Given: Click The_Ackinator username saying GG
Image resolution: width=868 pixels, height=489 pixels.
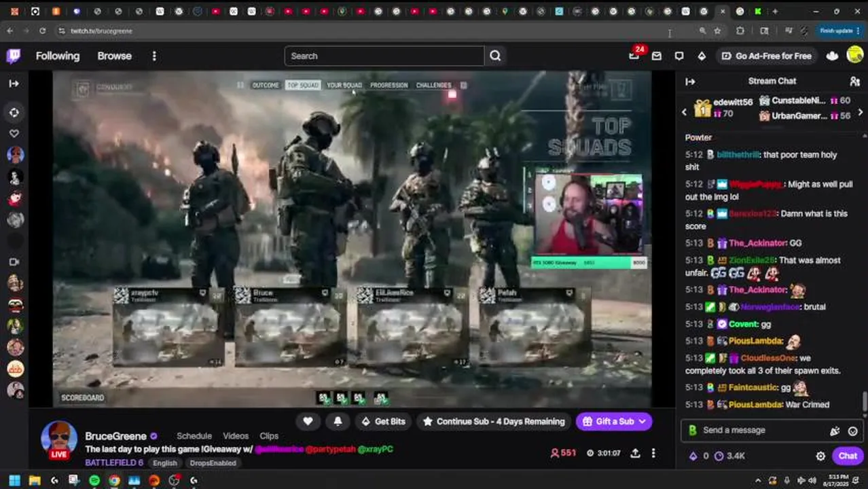Looking at the screenshot, I should (x=757, y=243).
